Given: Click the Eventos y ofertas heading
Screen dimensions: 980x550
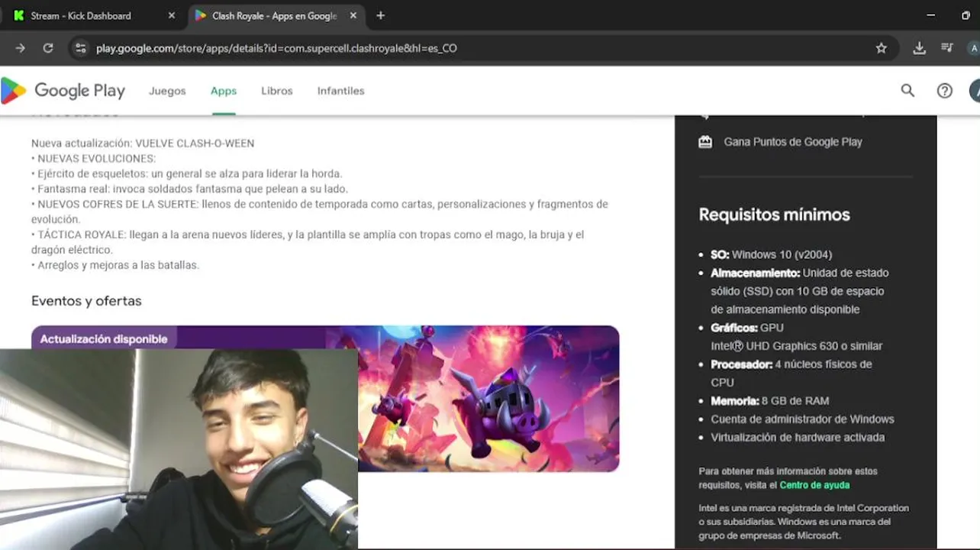Looking at the screenshot, I should [86, 301].
